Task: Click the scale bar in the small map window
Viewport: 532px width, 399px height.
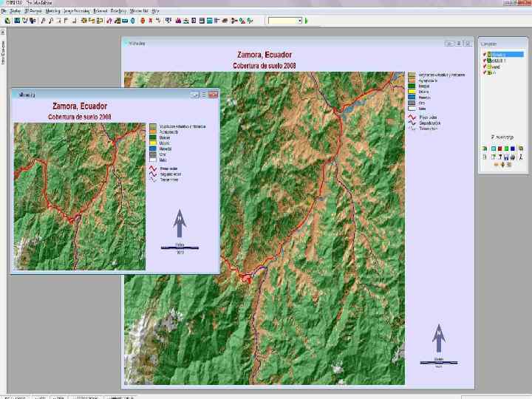Action: click(x=180, y=248)
